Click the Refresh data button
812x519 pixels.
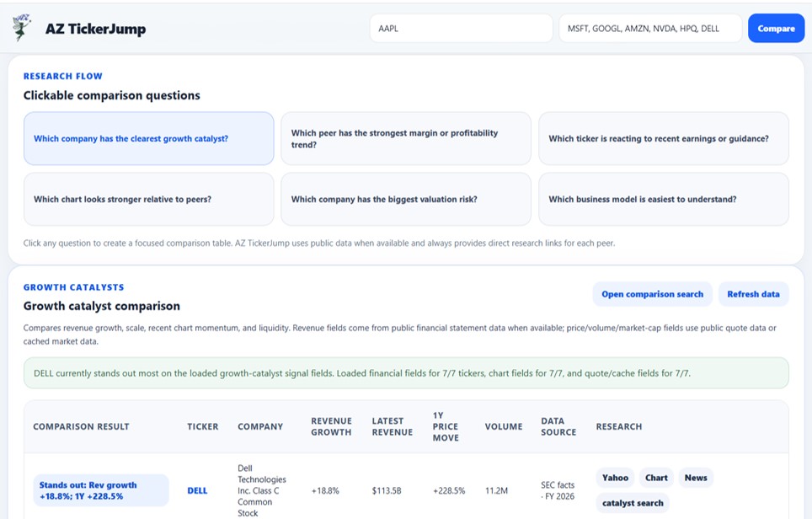pyautogui.click(x=753, y=294)
